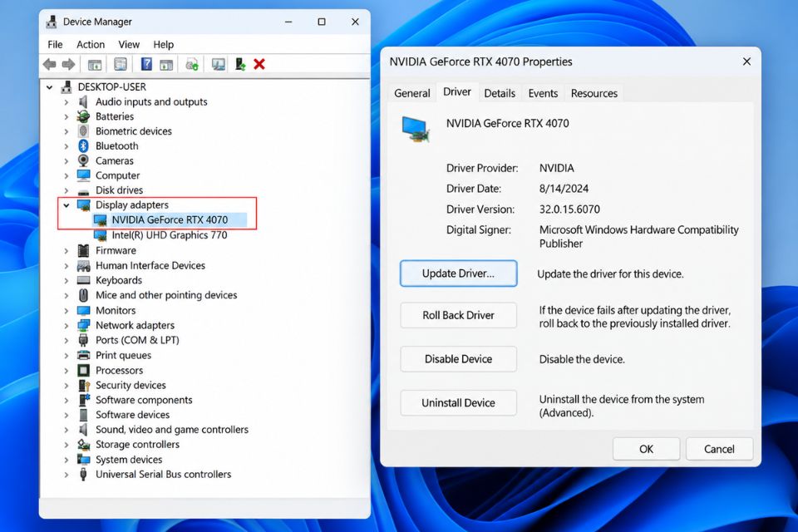Maximize the Device Manager window
798x532 pixels.
click(x=322, y=22)
